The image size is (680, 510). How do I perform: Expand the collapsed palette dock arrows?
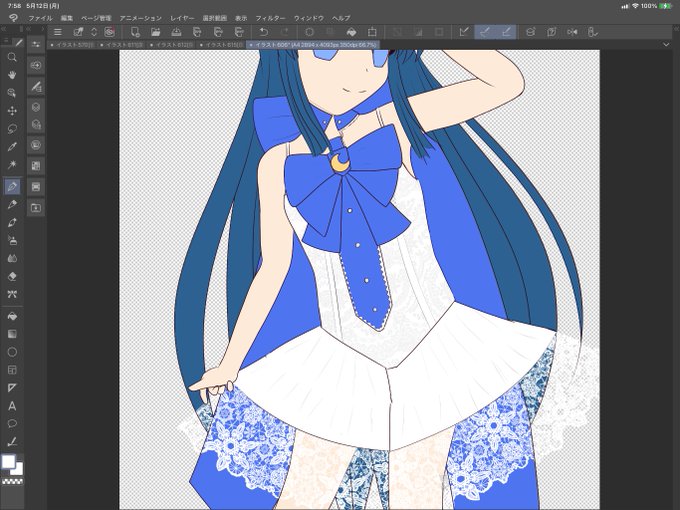pos(675,29)
